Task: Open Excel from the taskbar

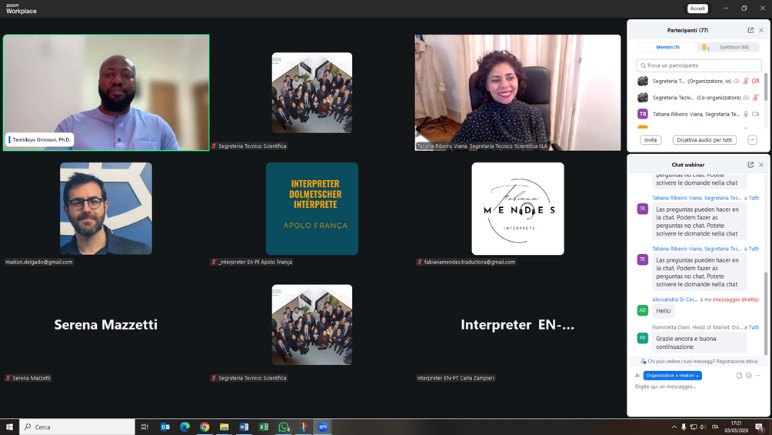Action: [264, 427]
